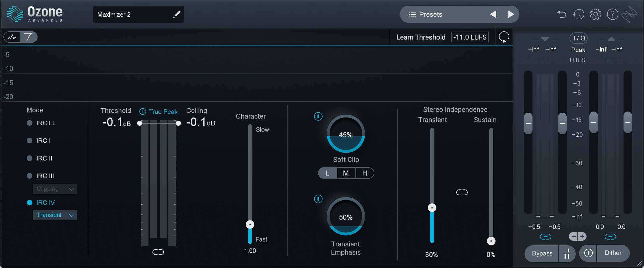The height and width of the screenshot is (268, 644).
Task: Click the input meter down-triangle indicator
Action: 545,39
